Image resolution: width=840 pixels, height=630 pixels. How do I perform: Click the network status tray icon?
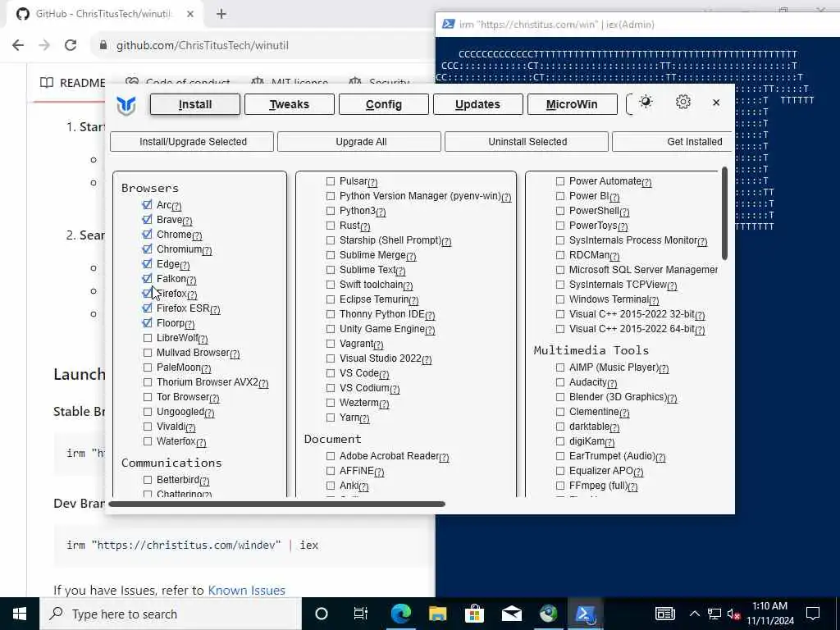pyautogui.click(x=714, y=614)
